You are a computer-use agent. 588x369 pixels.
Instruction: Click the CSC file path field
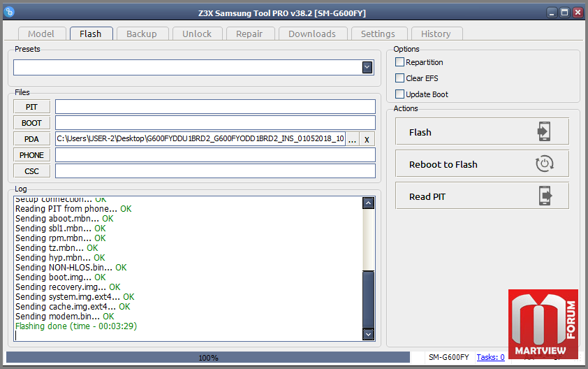(215, 171)
